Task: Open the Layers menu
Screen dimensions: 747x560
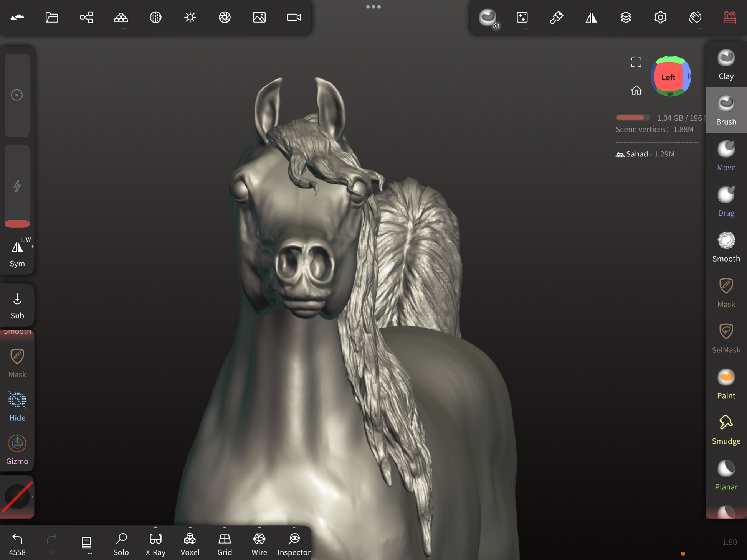Action: point(626,17)
